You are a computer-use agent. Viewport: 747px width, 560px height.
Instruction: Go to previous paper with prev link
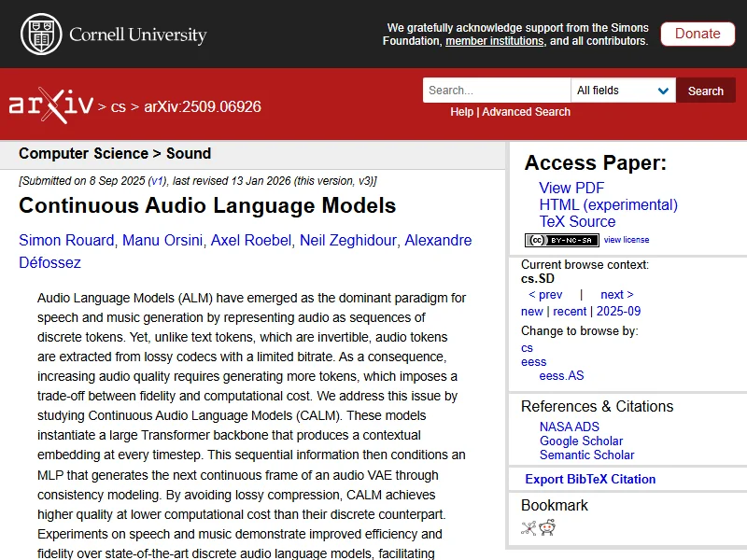[x=545, y=295]
